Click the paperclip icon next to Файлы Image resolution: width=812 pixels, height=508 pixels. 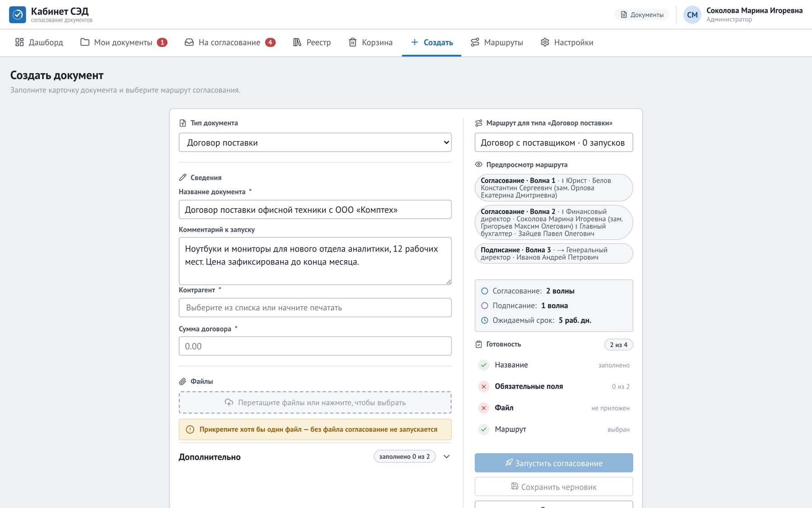183,382
